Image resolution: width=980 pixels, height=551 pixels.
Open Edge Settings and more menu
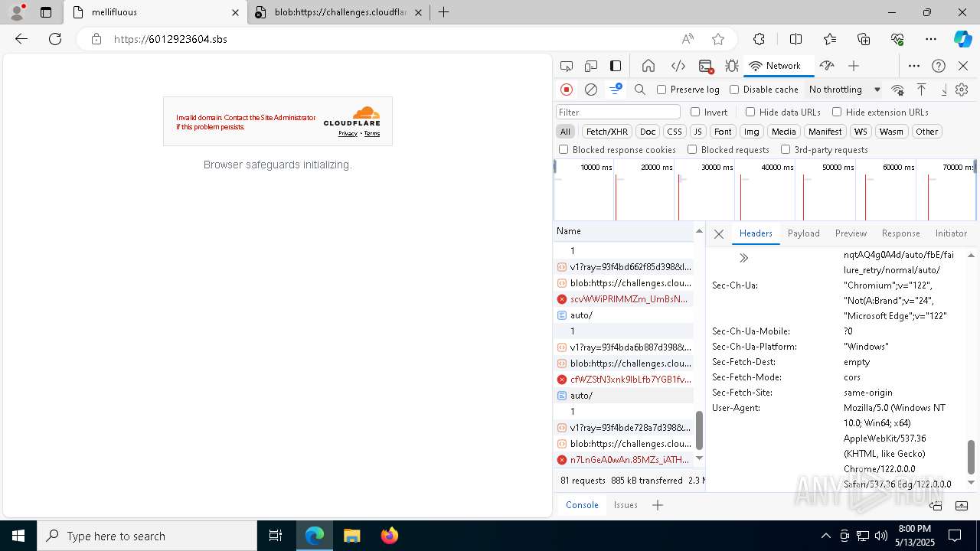930,39
